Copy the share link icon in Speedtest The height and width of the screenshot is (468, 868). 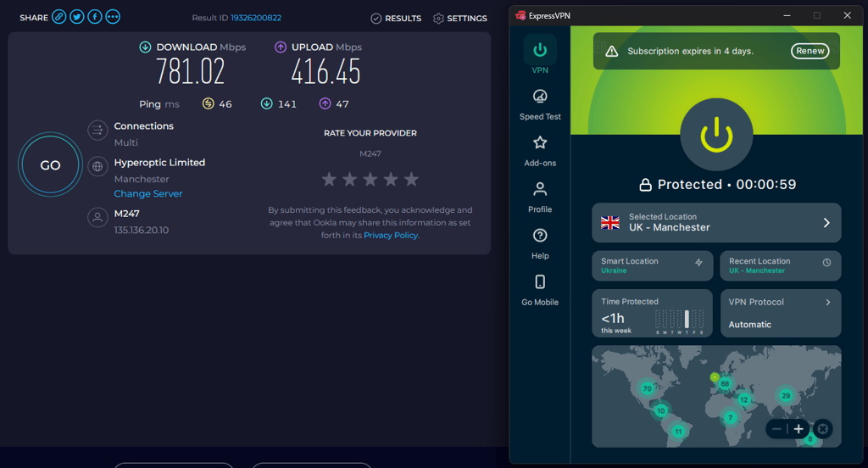coord(59,17)
